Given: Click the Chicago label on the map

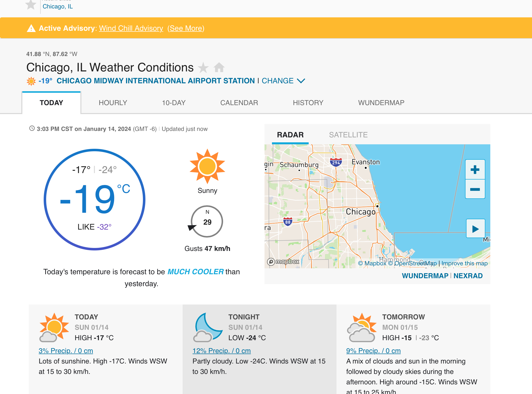Looking at the screenshot, I should coord(361,212).
